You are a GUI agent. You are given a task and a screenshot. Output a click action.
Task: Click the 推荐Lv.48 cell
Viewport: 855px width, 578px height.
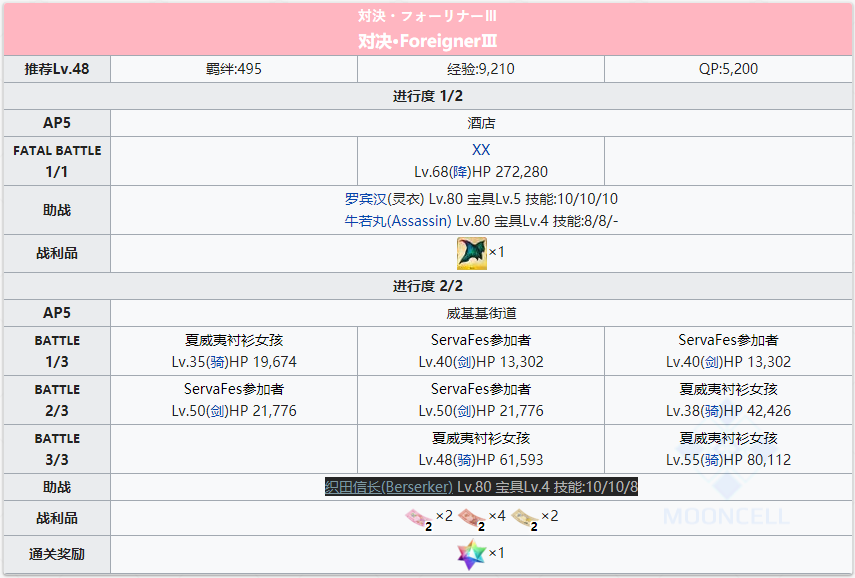tap(57, 69)
